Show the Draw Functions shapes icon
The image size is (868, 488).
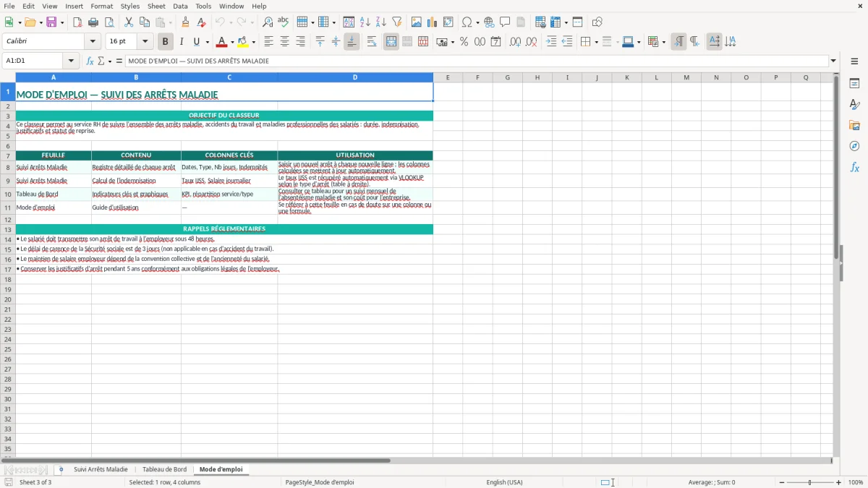click(597, 22)
